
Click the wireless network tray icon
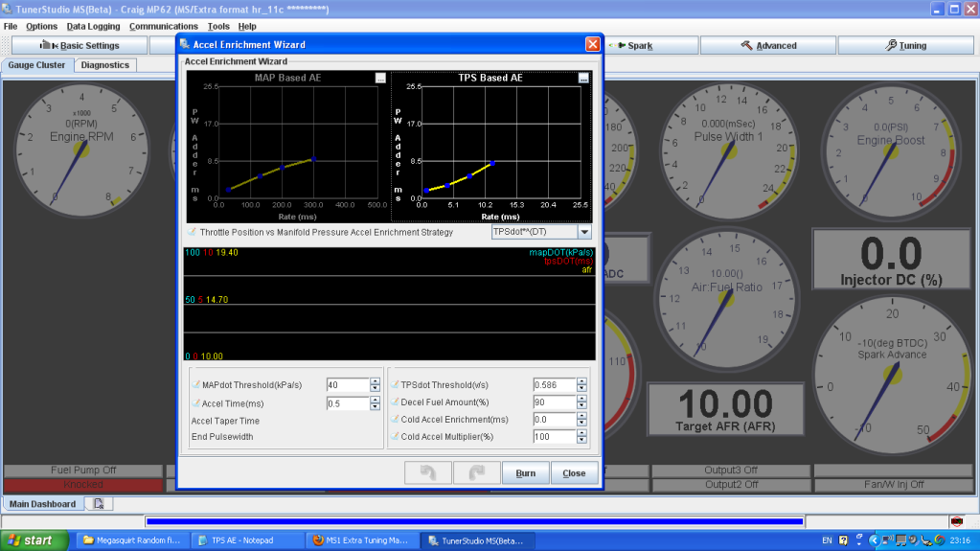point(887,540)
